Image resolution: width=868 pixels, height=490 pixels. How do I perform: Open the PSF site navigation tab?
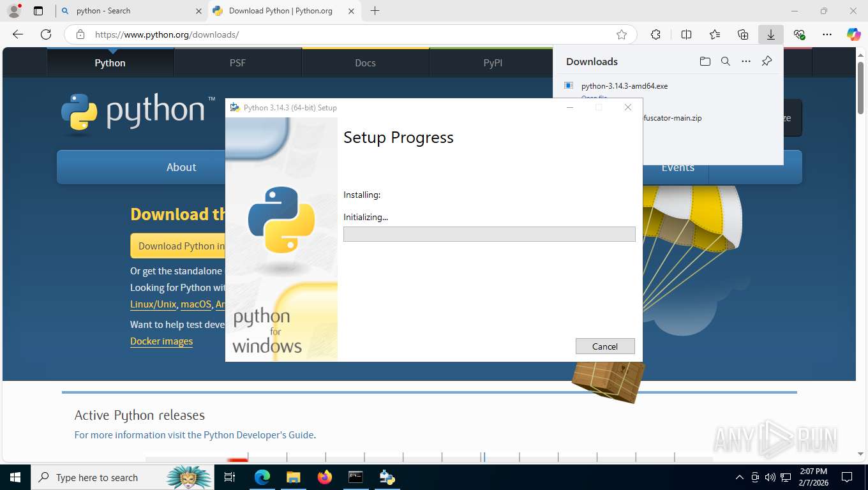tap(237, 63)
